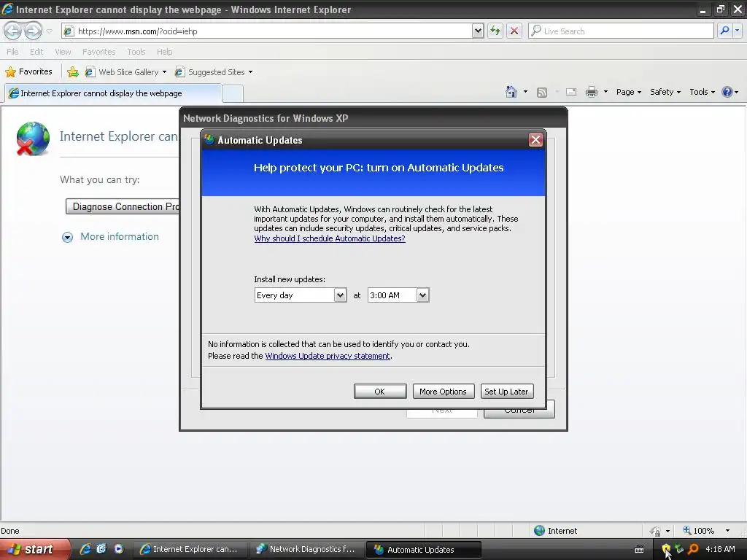Open the recent pages dropdown beside Forward
Image resolution: width=747 pixels, height=560 pixels.
[x=49, y=31]
